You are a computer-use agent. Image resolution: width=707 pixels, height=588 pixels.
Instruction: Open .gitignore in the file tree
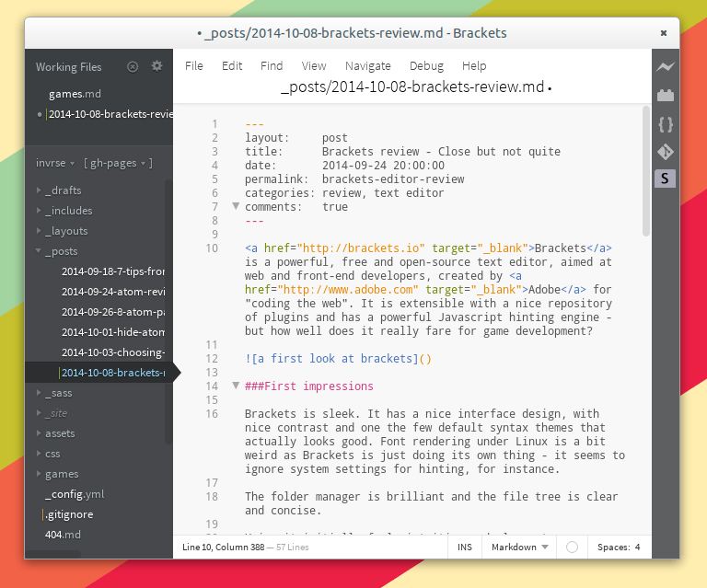(69, 514)
